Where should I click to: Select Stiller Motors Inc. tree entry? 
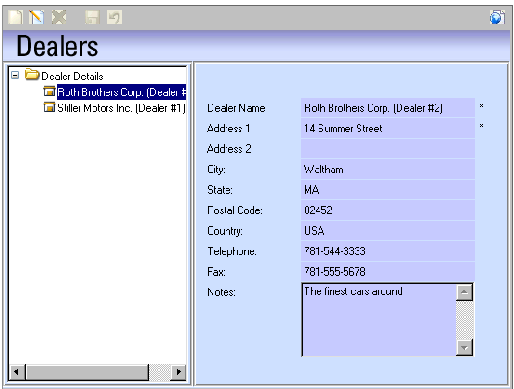[x=121, y=108]
